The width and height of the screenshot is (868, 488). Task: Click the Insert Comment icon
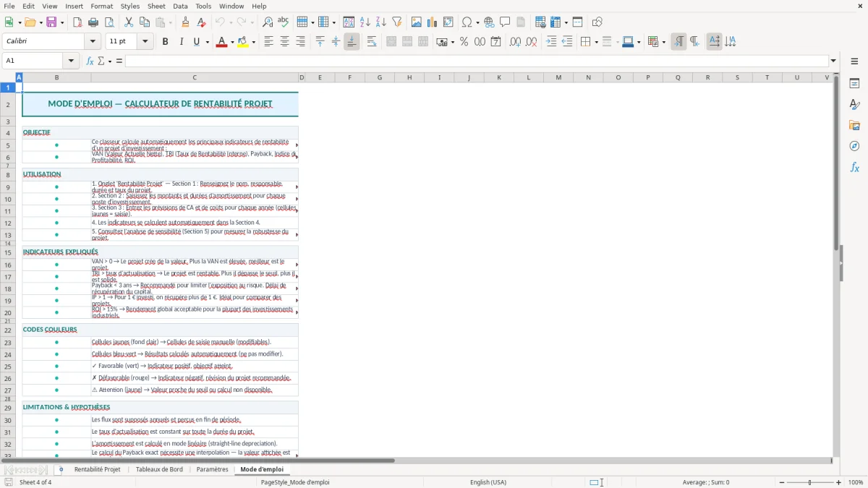(505, 22)
